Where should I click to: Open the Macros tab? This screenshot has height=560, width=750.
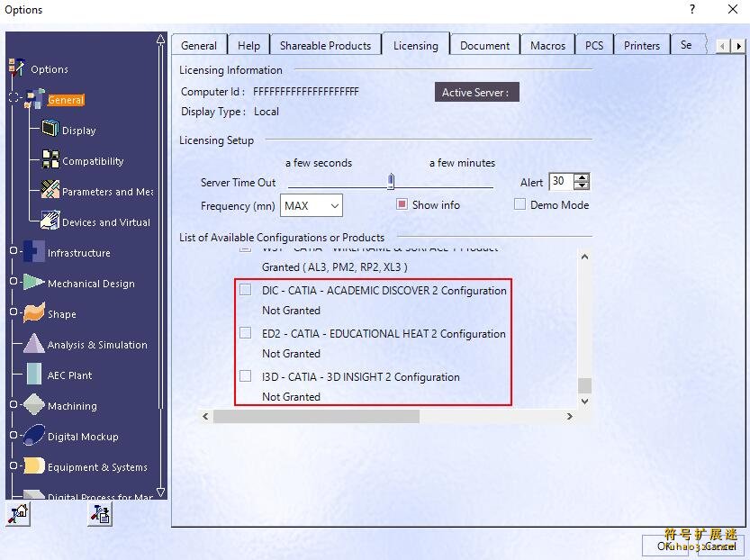coord(547,45)
